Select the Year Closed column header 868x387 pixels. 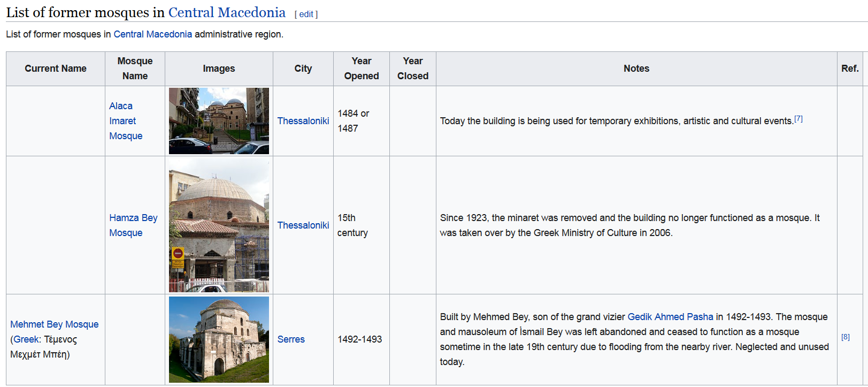coord(413,69)
